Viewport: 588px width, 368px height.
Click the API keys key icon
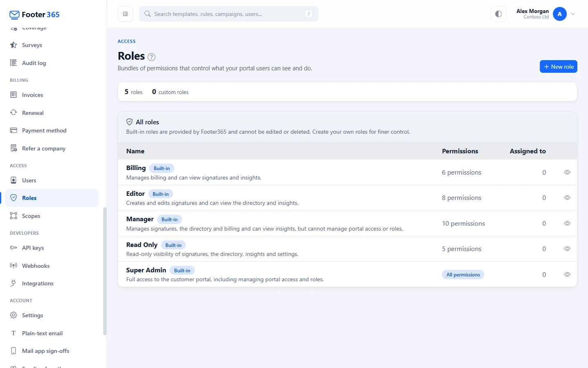point(13,248)
